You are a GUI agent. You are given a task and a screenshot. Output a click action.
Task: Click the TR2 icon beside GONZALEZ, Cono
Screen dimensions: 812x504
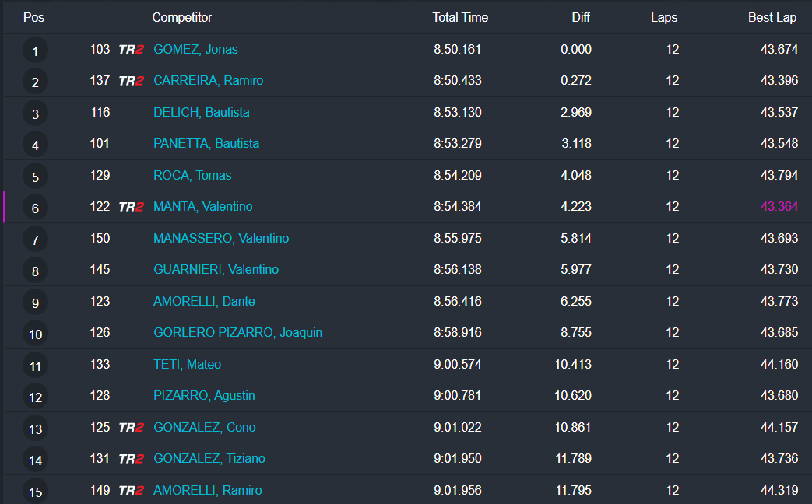coord(131,428)
